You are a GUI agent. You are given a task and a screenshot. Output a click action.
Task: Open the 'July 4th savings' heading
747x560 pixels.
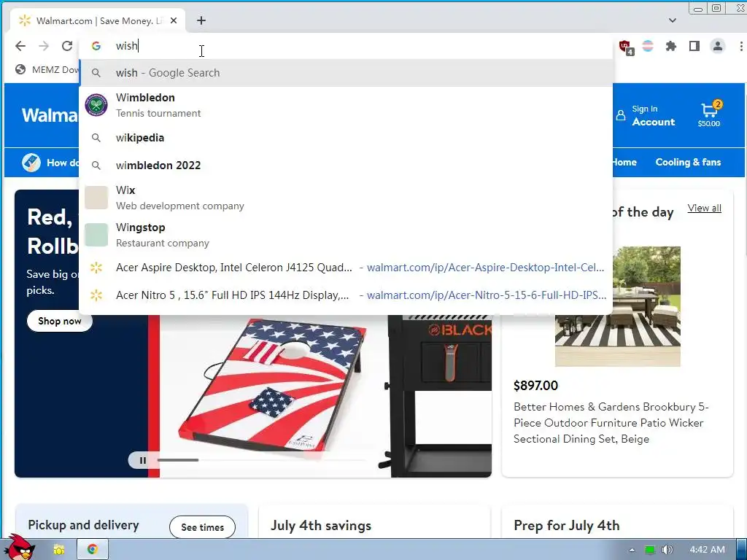pos(321,525)
